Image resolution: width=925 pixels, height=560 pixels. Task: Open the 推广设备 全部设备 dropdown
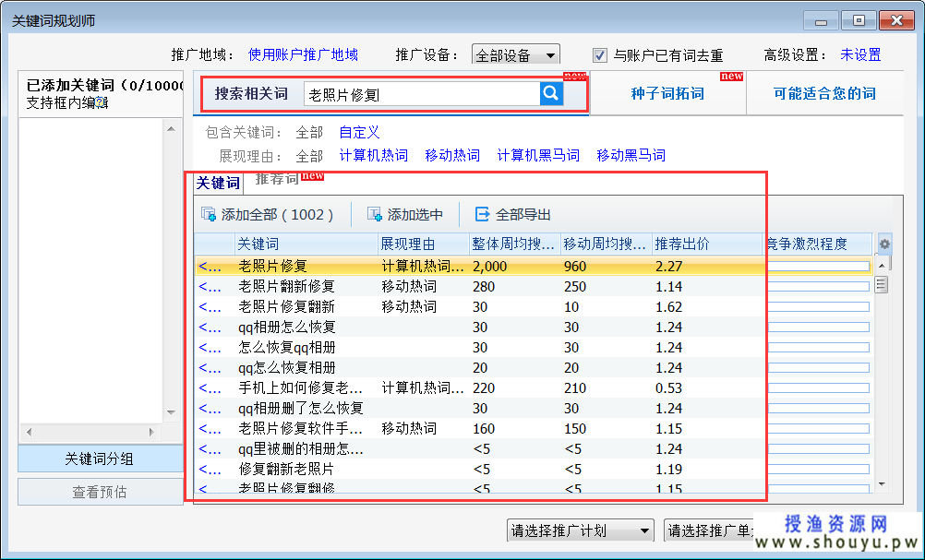(515, 55)
